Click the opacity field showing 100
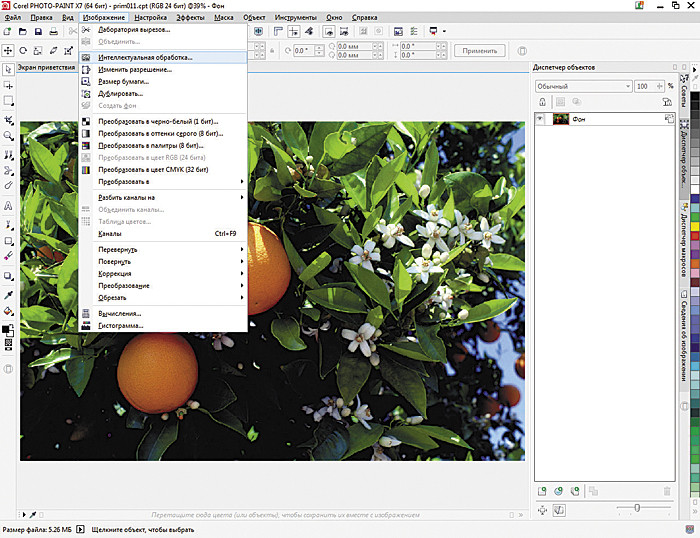The height and width of the screenshot is (538, 700). (641, 86)
